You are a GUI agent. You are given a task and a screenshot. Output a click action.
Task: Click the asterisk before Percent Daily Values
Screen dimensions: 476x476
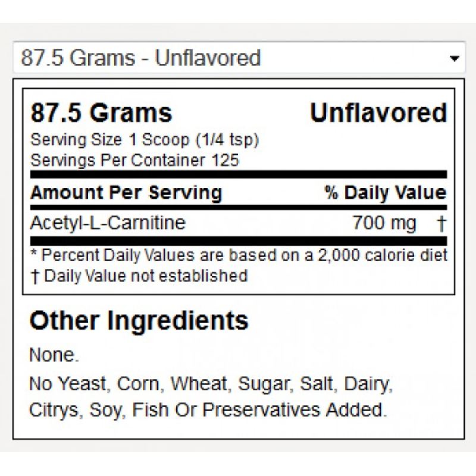35,252
